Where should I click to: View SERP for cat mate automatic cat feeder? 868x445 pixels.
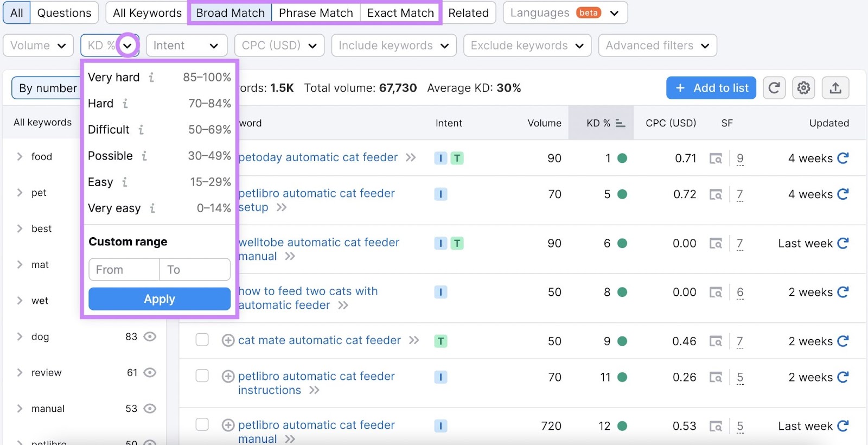point(716,341)
